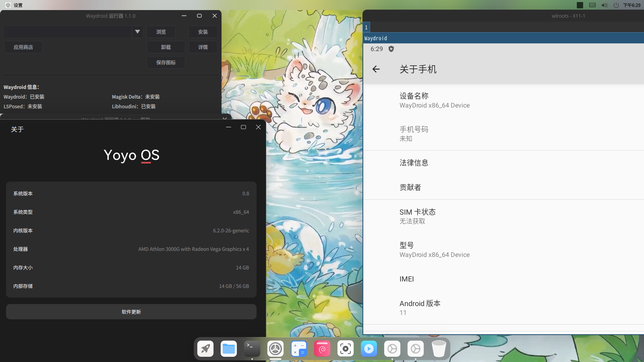This screenshot has width=644, height=362.
Task: Open SIM 卡状态 entry
Action: (x=503, y=216)
